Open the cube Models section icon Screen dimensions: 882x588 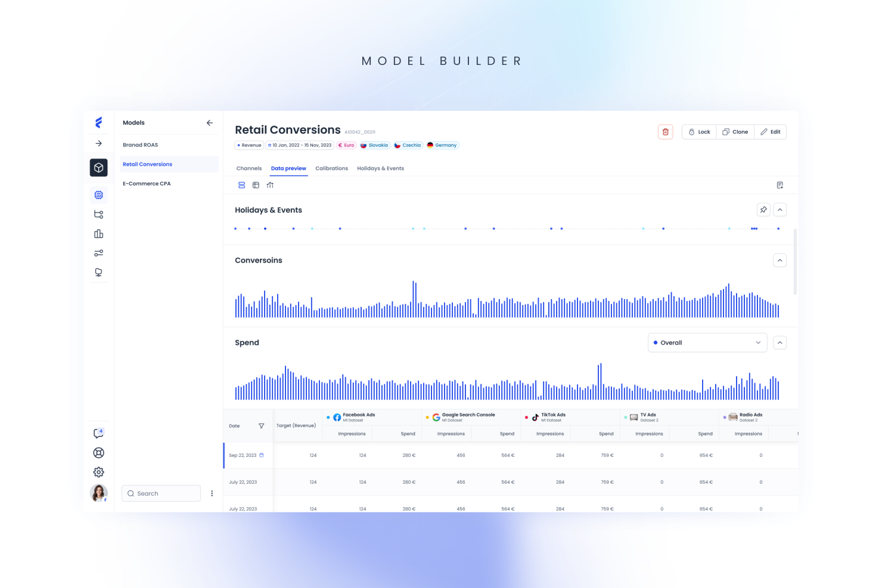(x=99, y=168)
